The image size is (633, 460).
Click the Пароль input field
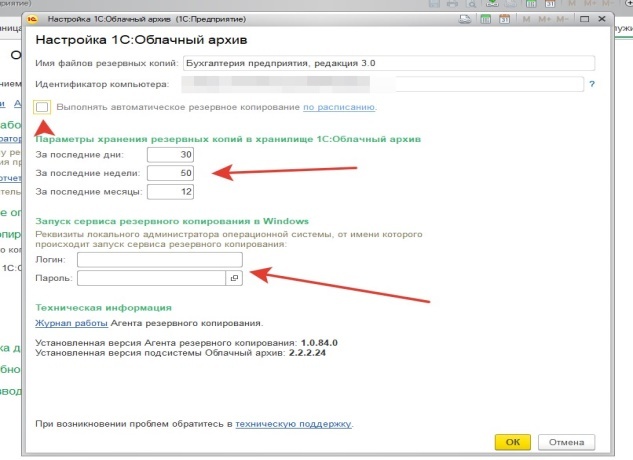(151, 278)
